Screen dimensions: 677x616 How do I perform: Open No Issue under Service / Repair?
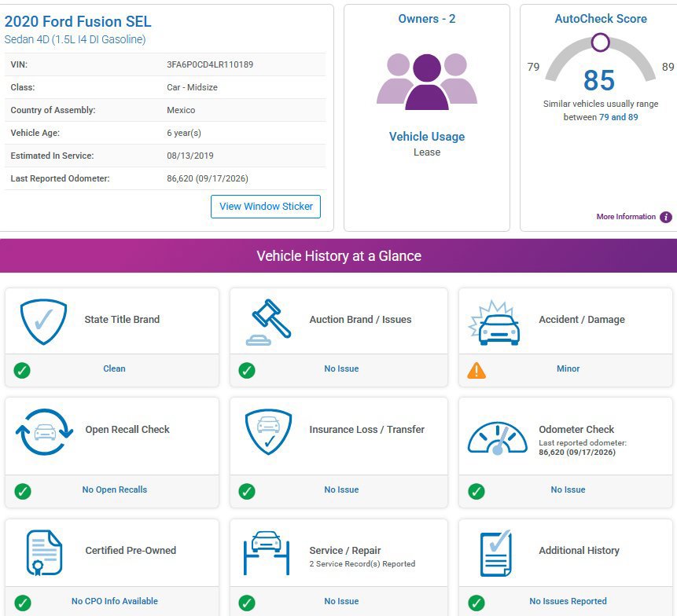pos(341,601)
